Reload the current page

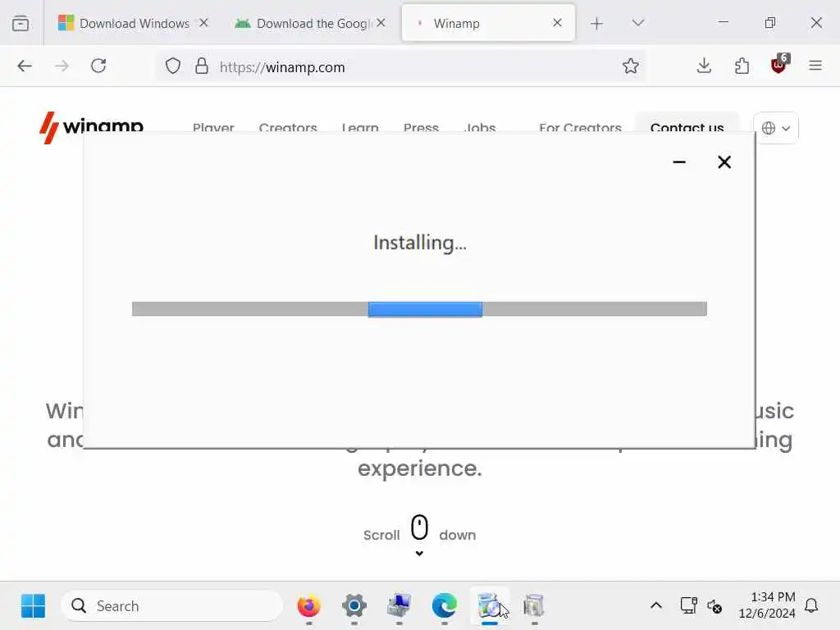[98, 66]
